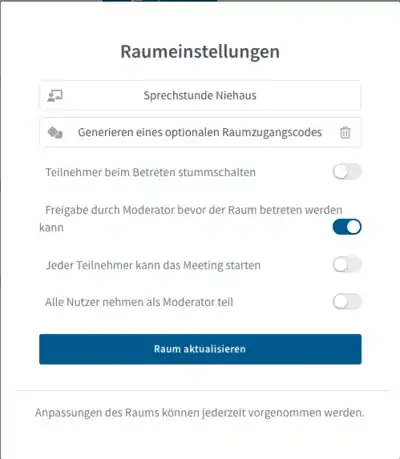Delete the access code with the trash icon
This screenshot has width=400, height=459.
[x=345, y=133]
